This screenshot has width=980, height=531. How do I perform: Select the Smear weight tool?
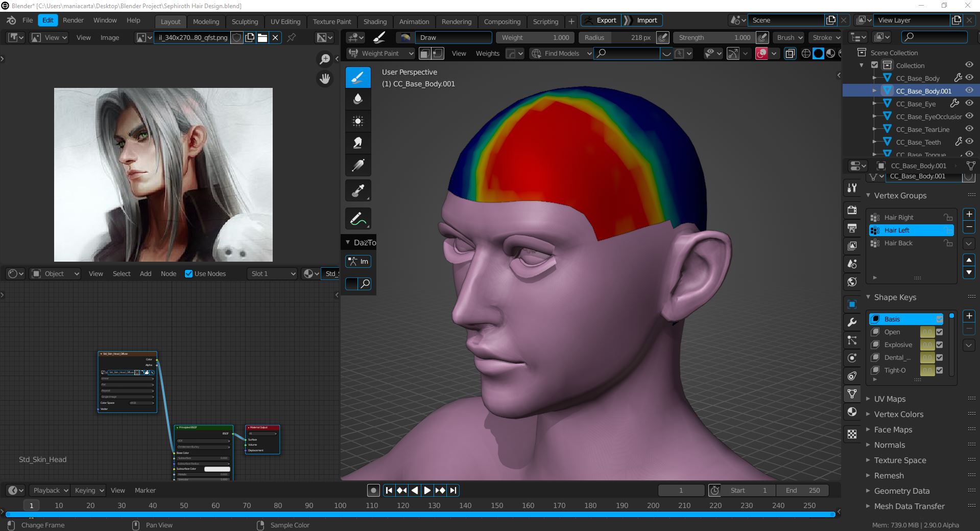click(358, 143)
